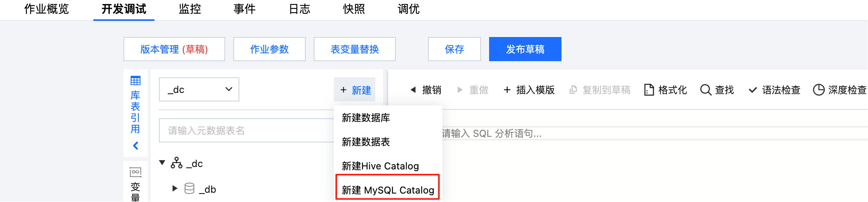Click the 发布草稿 publish button
The image size is (868, 202).
tap(525, 49)
